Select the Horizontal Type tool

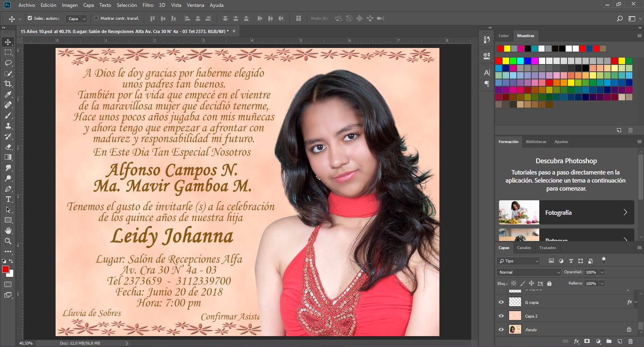[x=8, y=199]
